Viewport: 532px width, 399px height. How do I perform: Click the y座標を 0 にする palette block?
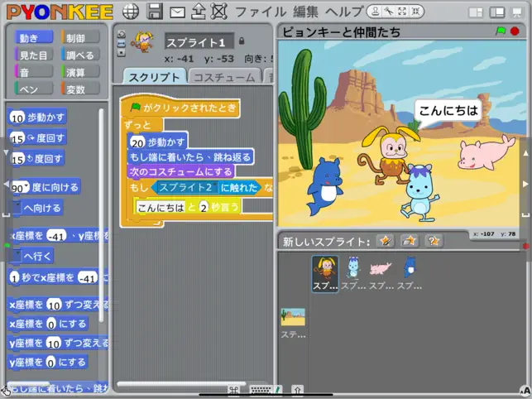coord(48,362)
